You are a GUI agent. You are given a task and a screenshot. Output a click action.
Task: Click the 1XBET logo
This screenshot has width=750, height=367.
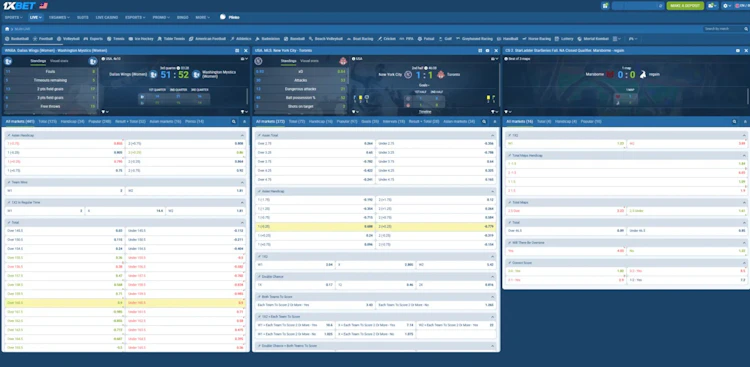(20, 5)
